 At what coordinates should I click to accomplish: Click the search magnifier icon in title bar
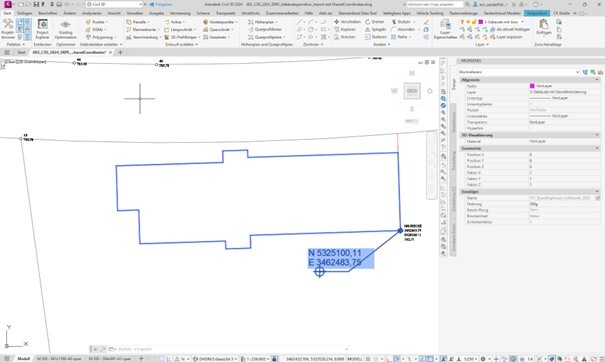click(x=467, y=4)
